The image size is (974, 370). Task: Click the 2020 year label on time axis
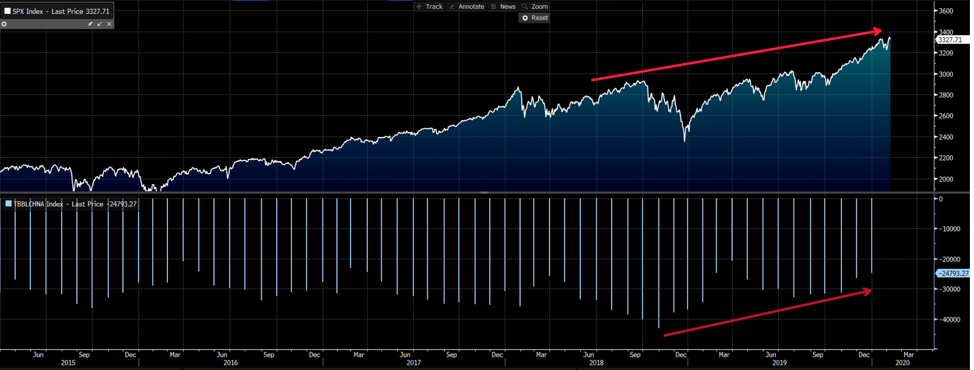point(903,363)
